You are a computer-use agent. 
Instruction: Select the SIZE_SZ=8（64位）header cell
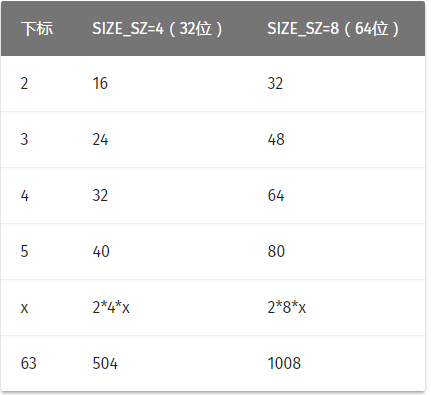pyautogui.click(x=333, y=29)
